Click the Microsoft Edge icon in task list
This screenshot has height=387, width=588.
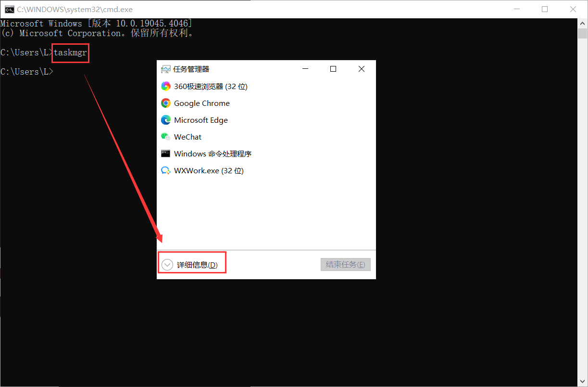[x=166, y=120]
